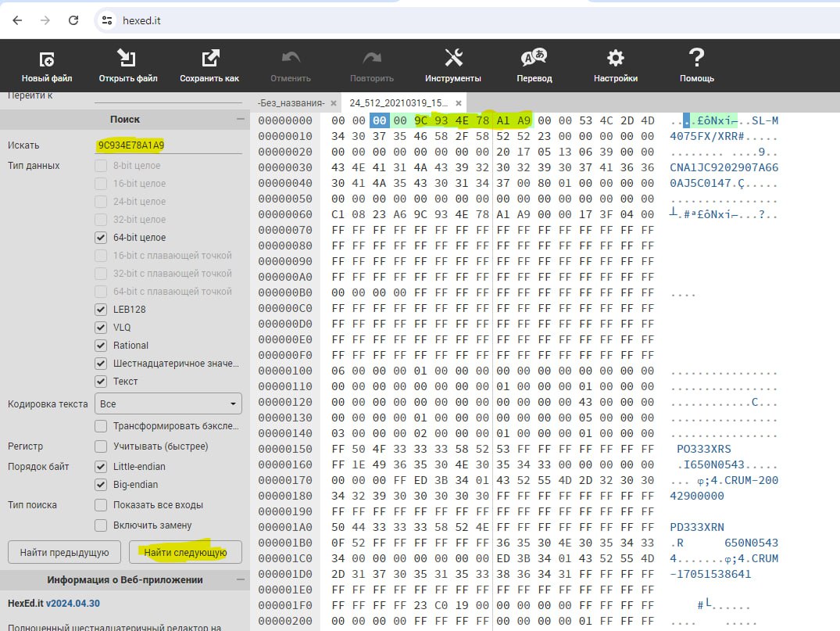The height and width of the screenshot is (631, 840).
Task: Open Настройки gear settings icon
Action: [x=616, y=59]
